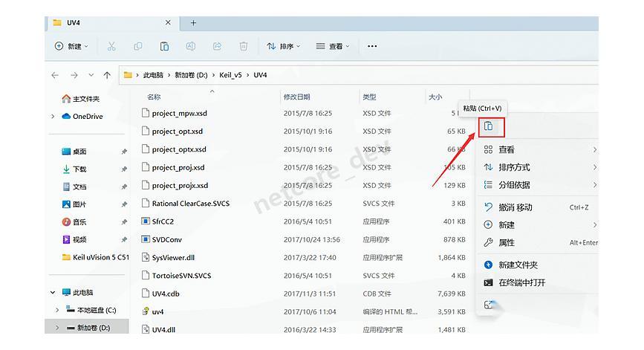Click the Paste icon in context menu

[x=488, y=126]
